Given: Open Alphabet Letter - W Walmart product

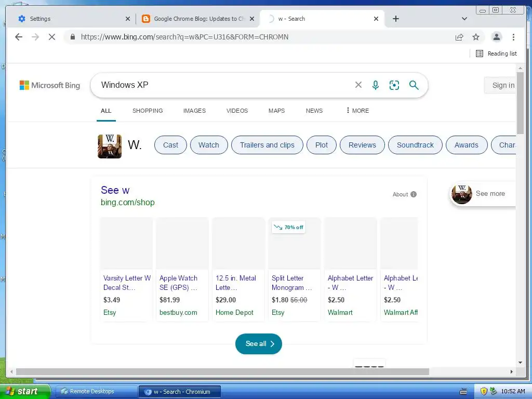Looking at the screenshot, I should coord(350,283).
